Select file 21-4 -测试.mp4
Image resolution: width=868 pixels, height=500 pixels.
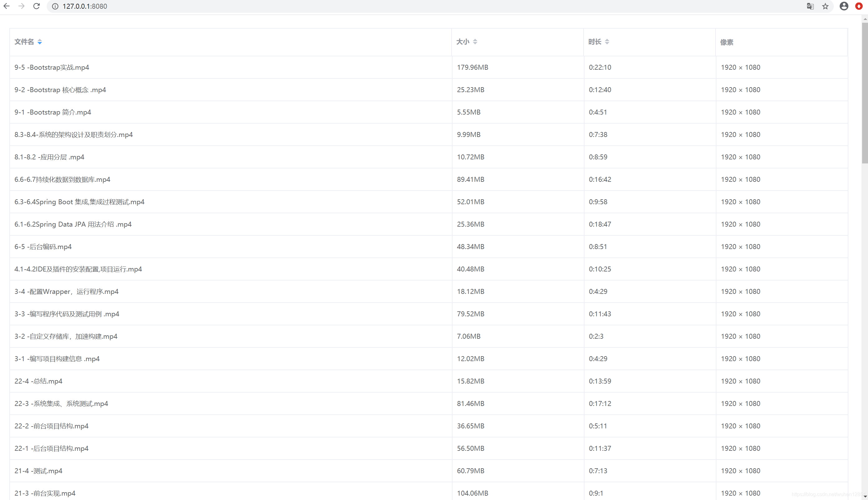39,471
